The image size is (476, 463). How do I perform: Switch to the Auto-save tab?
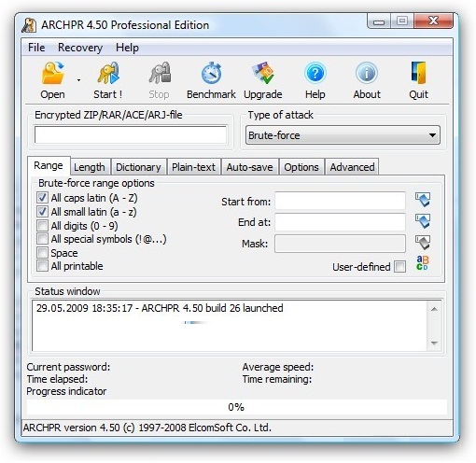click(x=249, y=167)
